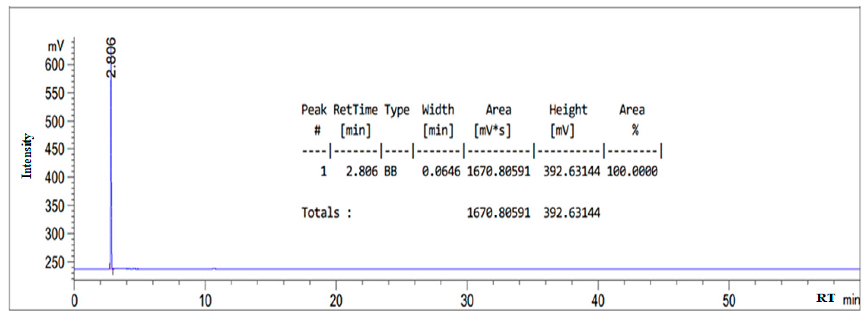The width and height of the screenshot is (868, 322).
Task: Click the RT axis label
Action: click(826, 298)
